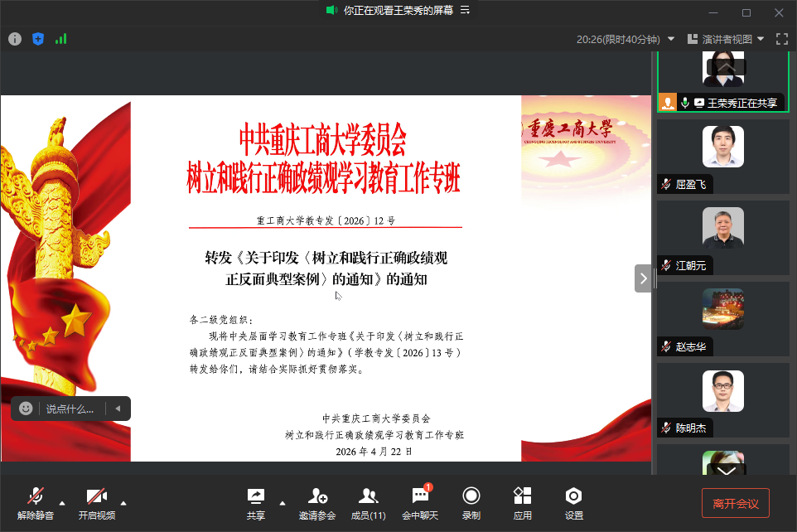Open the 演讲者视图 layout dropdown

[x=725, y=39]
